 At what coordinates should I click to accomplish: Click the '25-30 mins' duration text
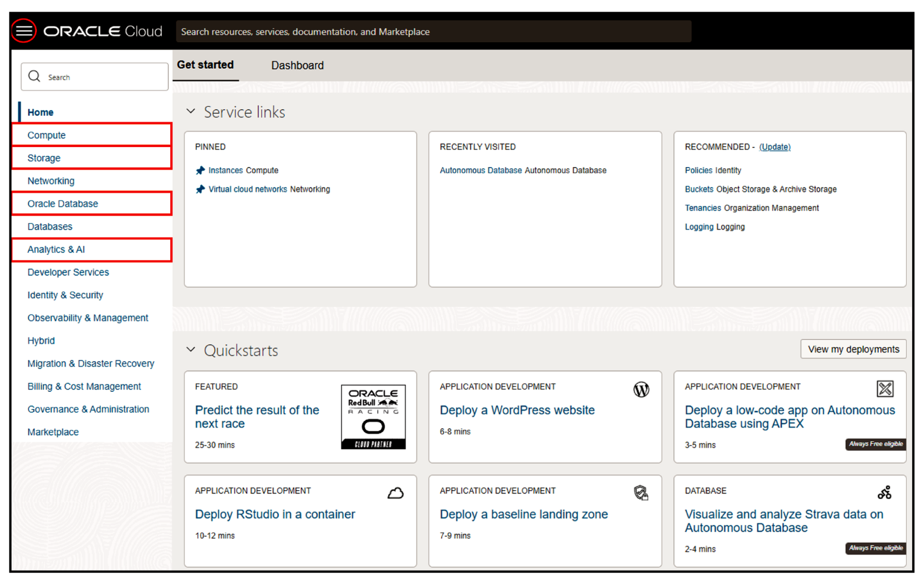[x=215, y=445]
